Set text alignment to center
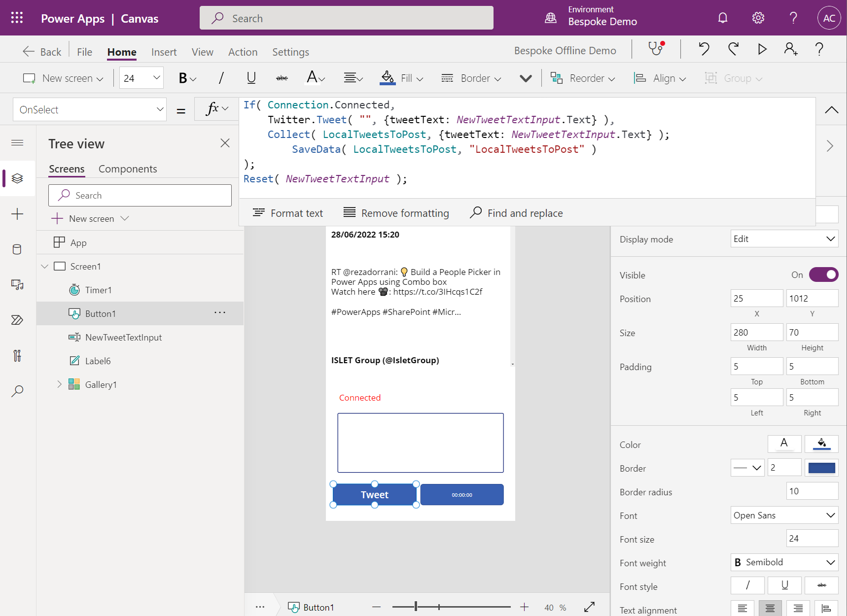Viewport: 847px width, 616px height. pyautogui.click(x=770, y=609)
